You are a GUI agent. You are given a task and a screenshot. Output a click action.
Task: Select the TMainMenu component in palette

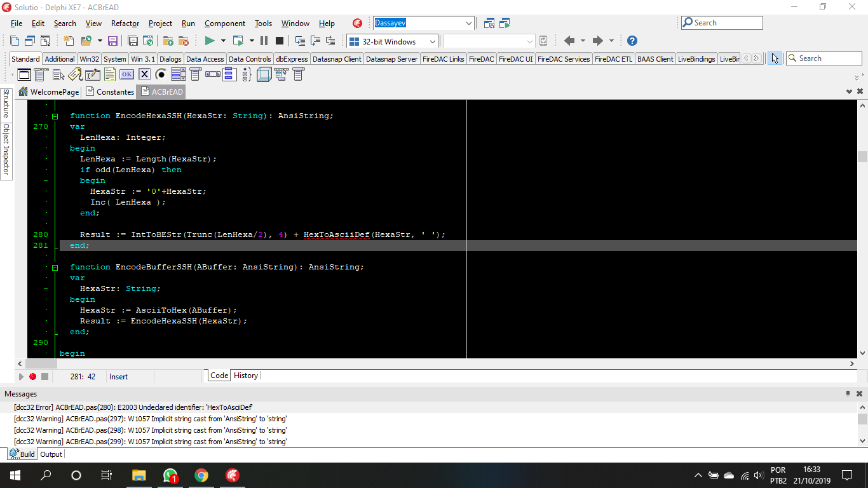pos(41,74)
